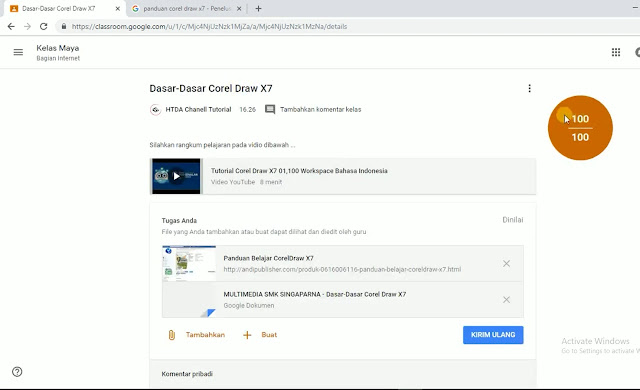Close the panduan corel draw x7 tab

pos(239,9)
